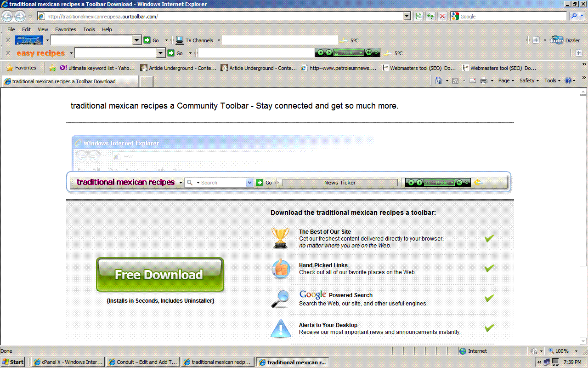The height and width of the screenshot is (368, 588).
Task: Click the green Go arrow next to TV Channels
Action: (147, 40)
